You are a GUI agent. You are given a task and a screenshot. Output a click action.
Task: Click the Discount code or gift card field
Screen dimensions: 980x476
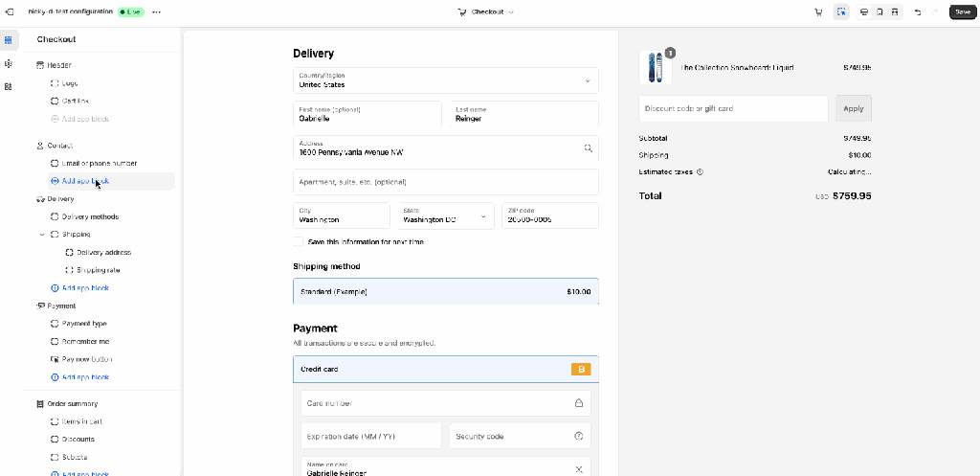733,108
